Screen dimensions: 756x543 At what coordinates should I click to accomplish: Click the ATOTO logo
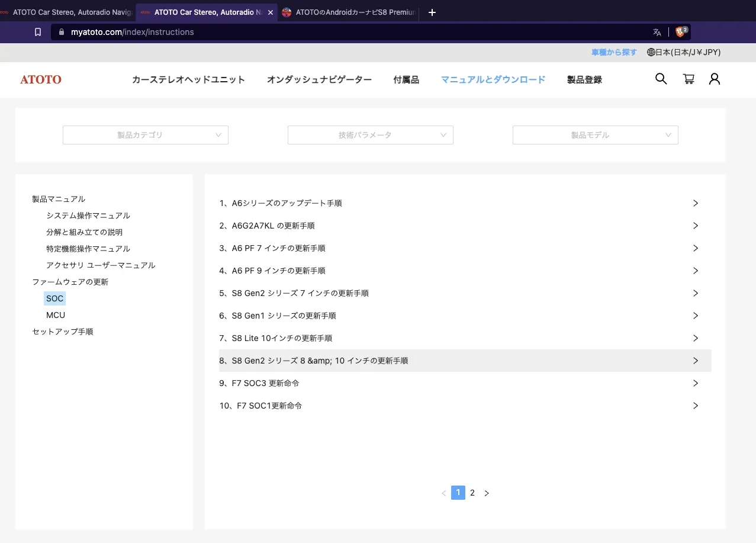click(x=41, y=79)
